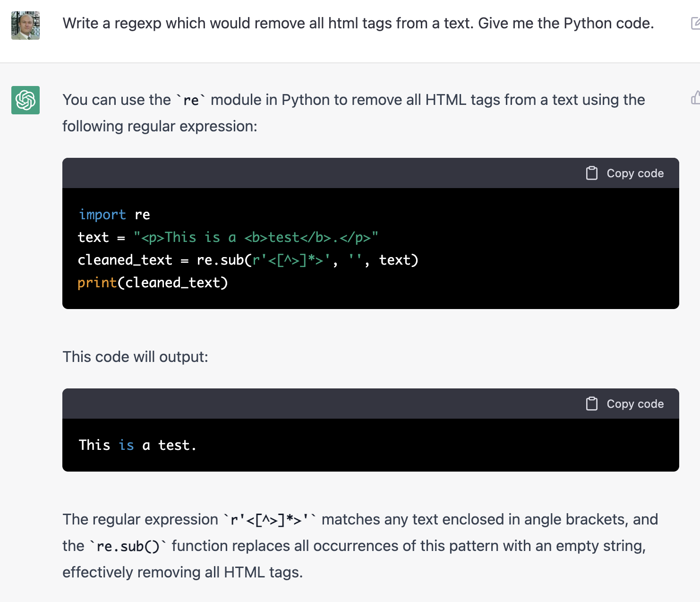Edit the user message with pencil icon
700x602 pixels.
coord(695,24)
